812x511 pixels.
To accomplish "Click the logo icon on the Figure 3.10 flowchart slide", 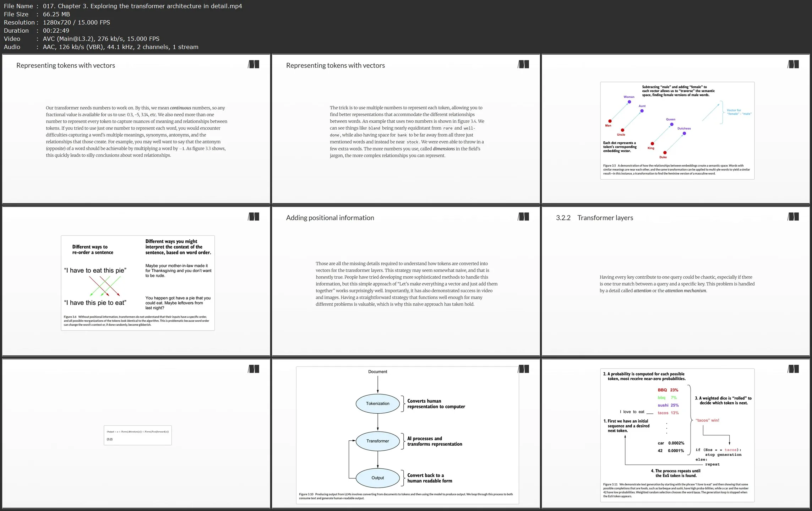I will [x=523, y=369].
